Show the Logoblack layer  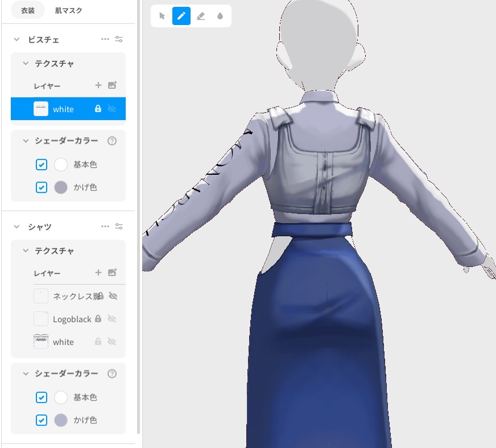coord(111,319)
